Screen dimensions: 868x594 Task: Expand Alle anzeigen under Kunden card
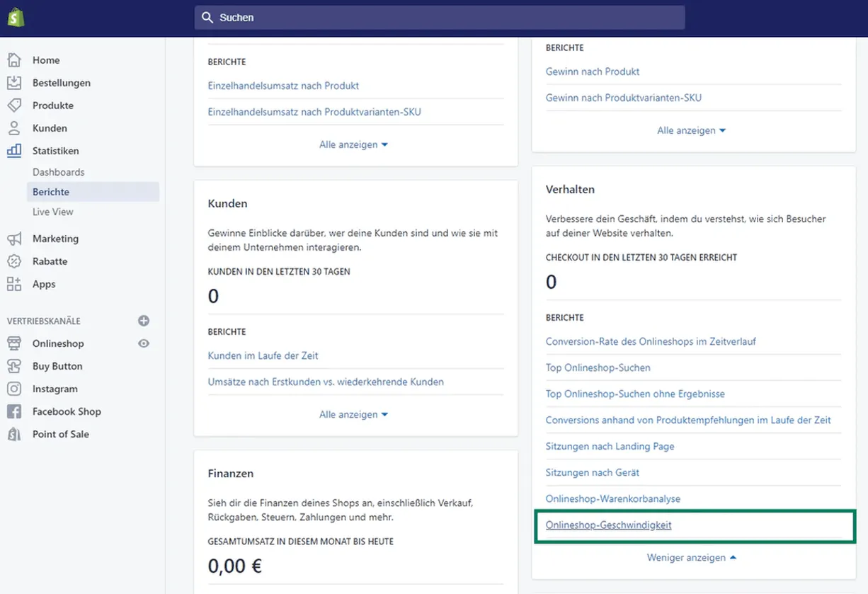[353, 414]
